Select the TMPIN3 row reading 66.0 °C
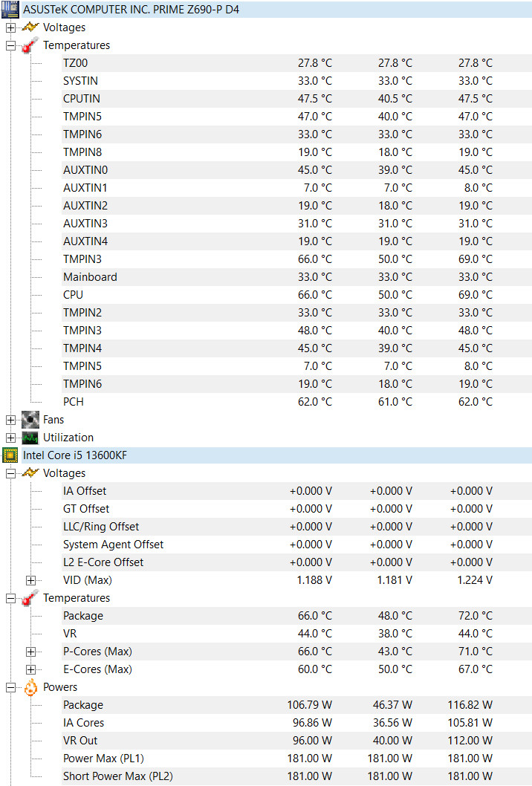Image resolution: width=532 pixels, height=786 pixels. click(x=296, y=259)
